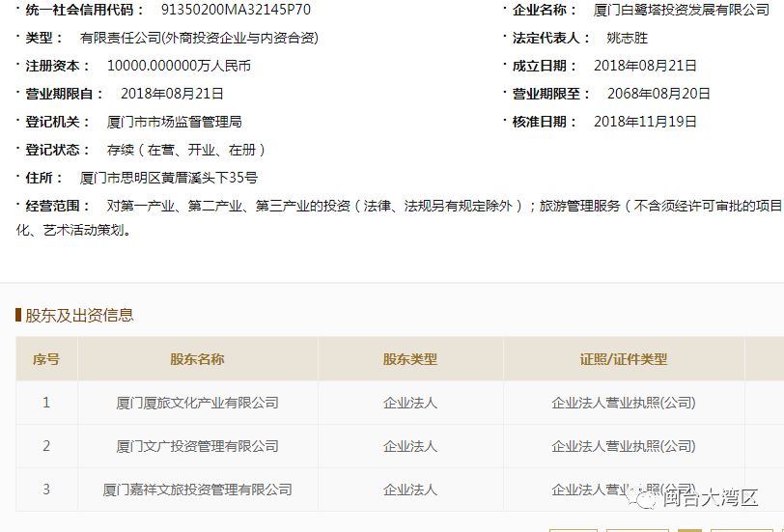Open shareholder 厦门嘉祥文旅投资管理有限公司
784x532 pixels.
click(x=197, y=490)
